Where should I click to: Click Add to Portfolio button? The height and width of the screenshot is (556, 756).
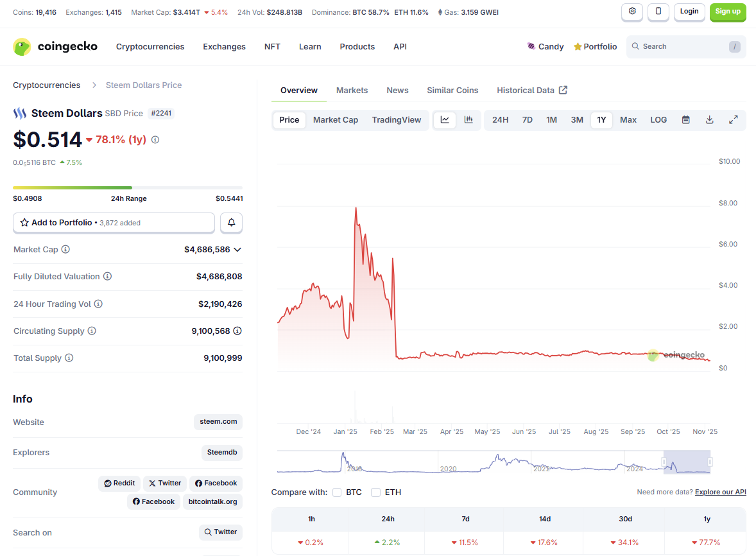[x=114, y=223]
